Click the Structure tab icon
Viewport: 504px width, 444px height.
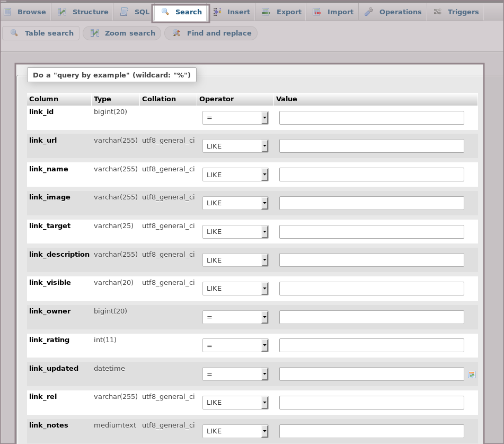pos(63,12)
